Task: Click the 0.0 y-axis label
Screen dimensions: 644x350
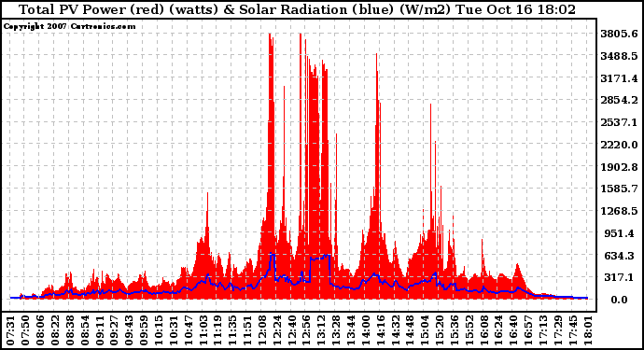Action: 620,300
